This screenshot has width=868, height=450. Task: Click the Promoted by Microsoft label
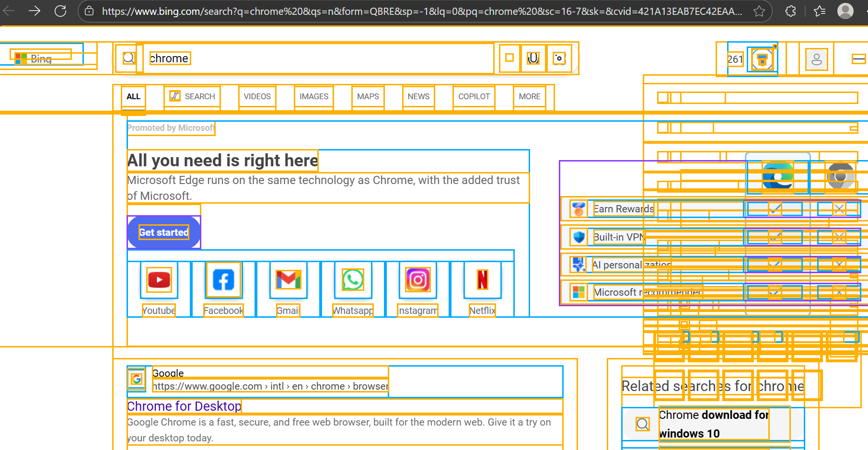171,128
